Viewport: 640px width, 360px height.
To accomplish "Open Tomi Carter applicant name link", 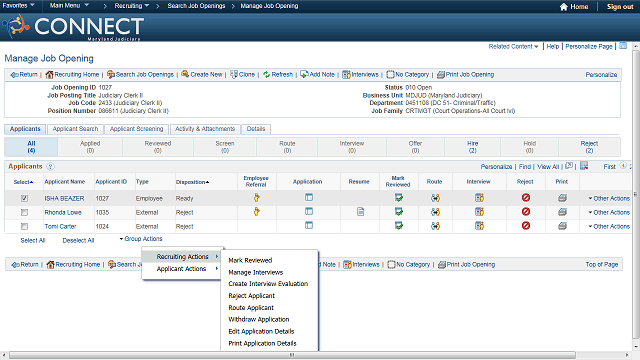I will (x=60, y=226).
